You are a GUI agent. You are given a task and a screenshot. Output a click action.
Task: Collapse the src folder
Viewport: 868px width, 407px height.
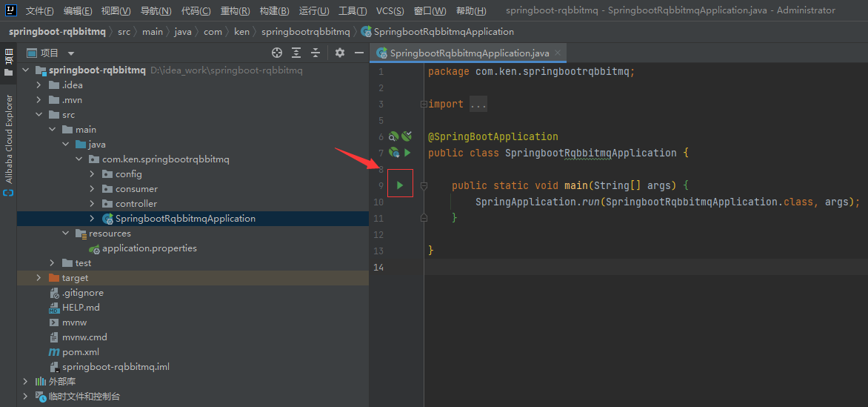pos(39,115)
